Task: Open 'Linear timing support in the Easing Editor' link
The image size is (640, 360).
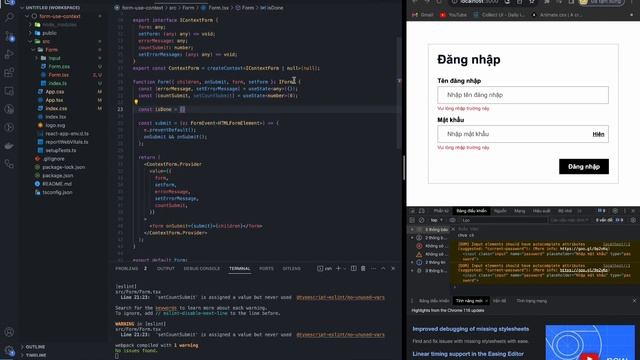Action: (x=468, y=354)
